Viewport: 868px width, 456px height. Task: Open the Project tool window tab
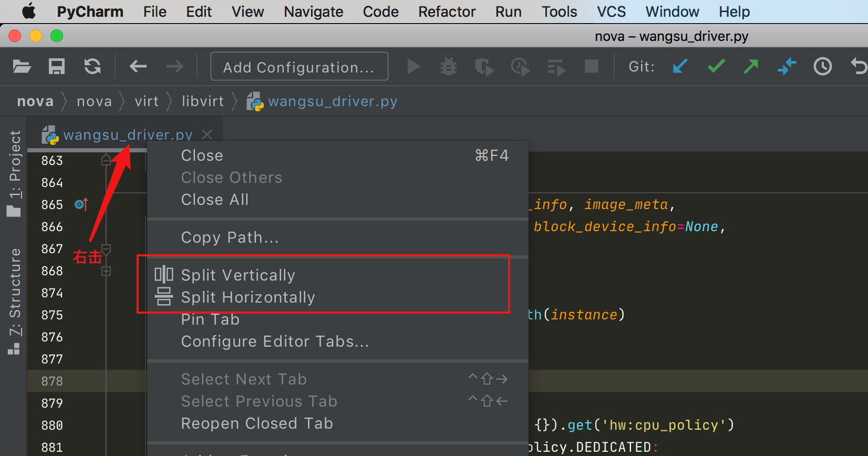(14, 173)
